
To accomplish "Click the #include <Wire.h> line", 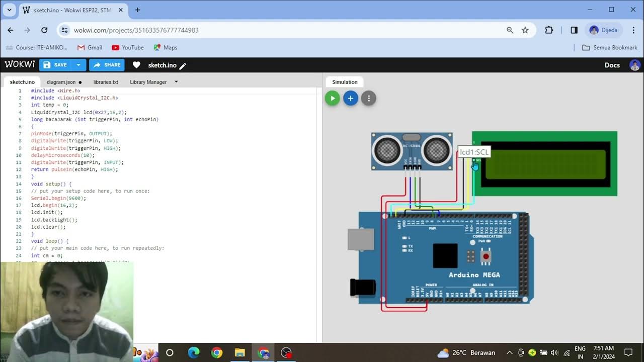I will pyautogui.click(x=55, y=90).
